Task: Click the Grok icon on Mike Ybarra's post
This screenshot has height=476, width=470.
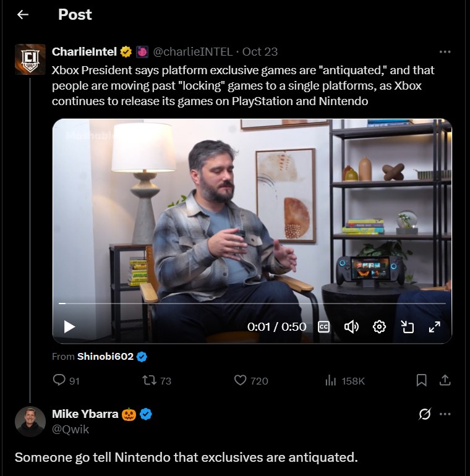Action: (x=424, y=414)
